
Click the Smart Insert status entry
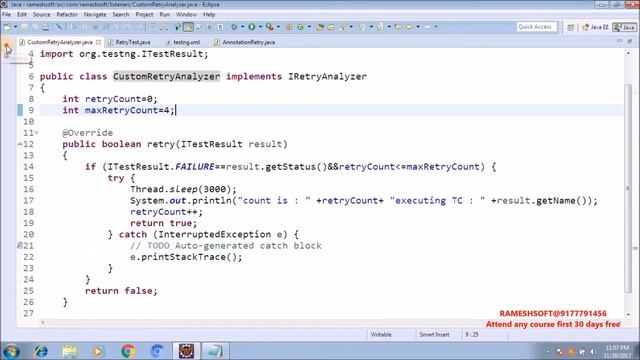point(434,335)
